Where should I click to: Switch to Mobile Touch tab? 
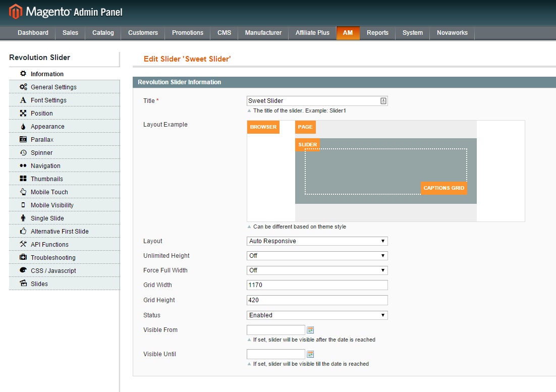64,192
